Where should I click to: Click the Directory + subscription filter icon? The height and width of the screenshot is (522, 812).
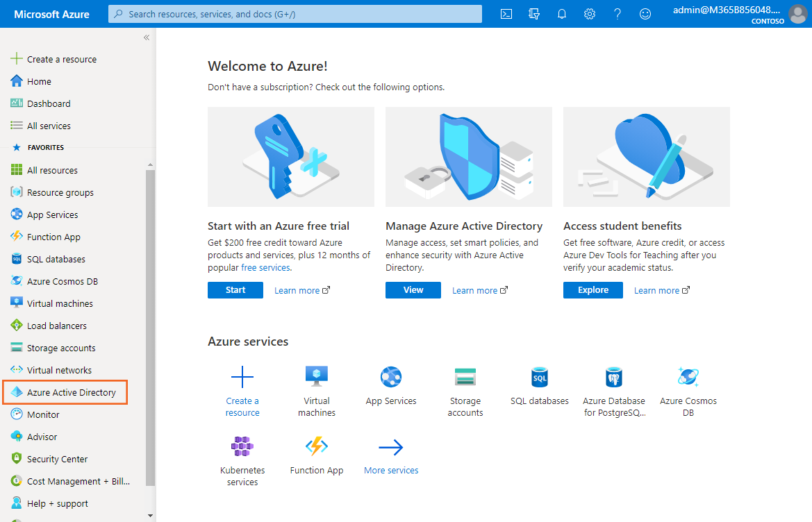534,14
